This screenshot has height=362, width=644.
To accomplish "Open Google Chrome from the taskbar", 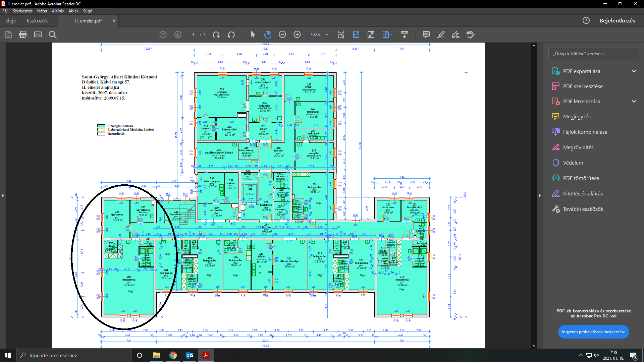I will (173, 355).
